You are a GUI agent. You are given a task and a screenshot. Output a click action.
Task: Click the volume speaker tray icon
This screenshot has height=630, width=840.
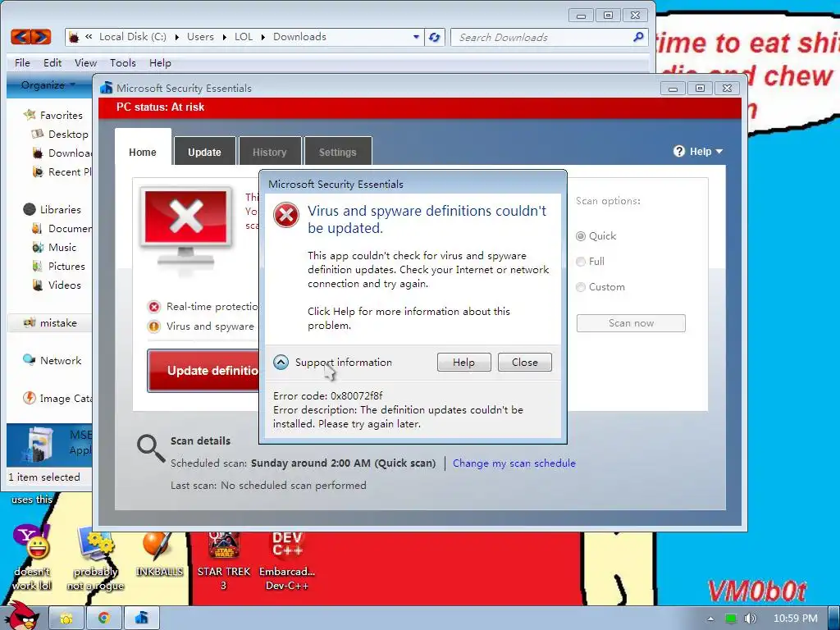tap(750, 619)
